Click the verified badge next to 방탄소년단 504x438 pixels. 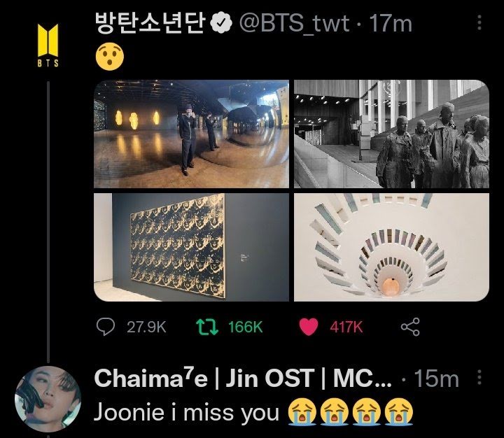(x=221, y=23)
